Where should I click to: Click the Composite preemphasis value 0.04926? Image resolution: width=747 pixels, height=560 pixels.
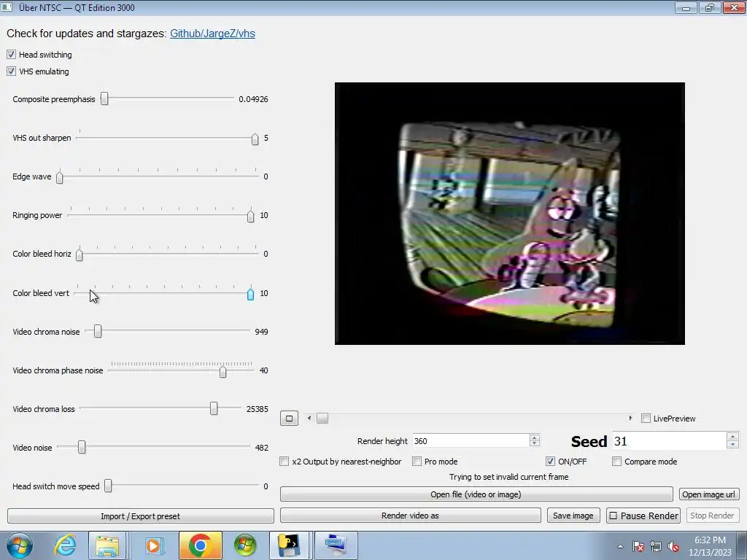pos(253,99)
